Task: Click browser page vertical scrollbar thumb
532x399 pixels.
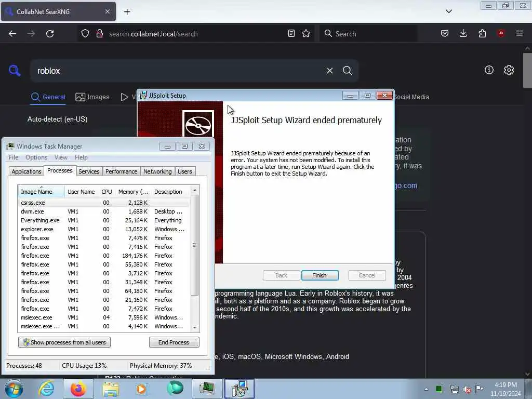Action: [x=527, y=70]
